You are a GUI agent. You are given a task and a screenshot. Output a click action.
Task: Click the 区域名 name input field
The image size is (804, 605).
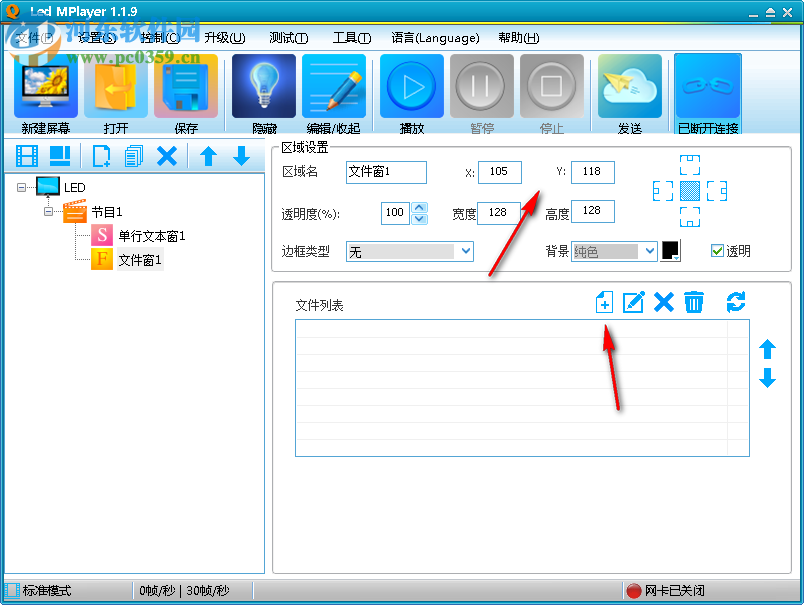tap(386, 172)
